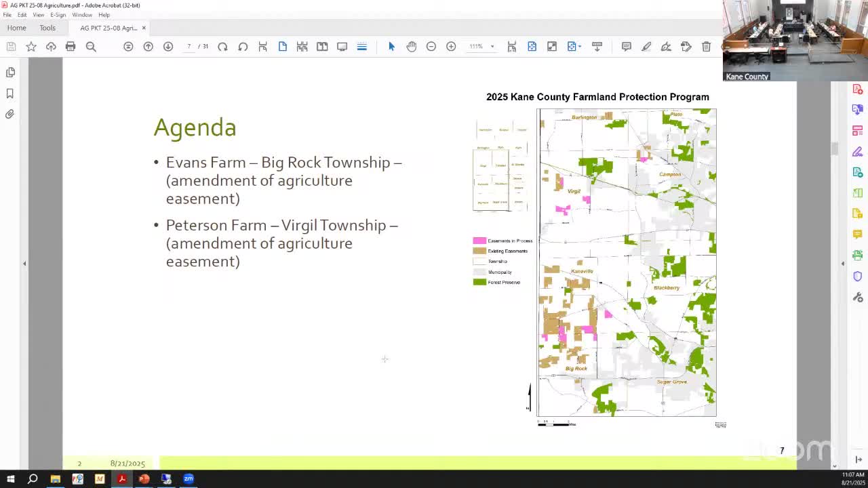This screenshot has height=488, width=868.
Task: Open the Protect tool in right pane
Action: 857,276
